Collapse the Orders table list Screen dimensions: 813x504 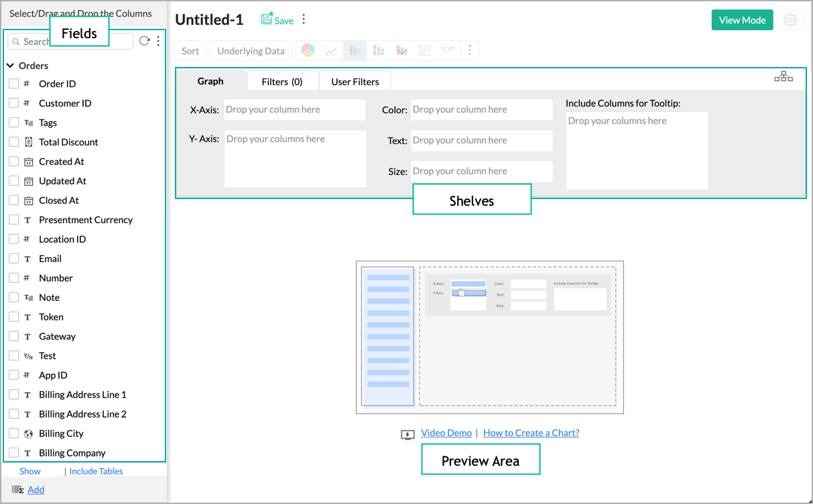click(x=10, y=65)
